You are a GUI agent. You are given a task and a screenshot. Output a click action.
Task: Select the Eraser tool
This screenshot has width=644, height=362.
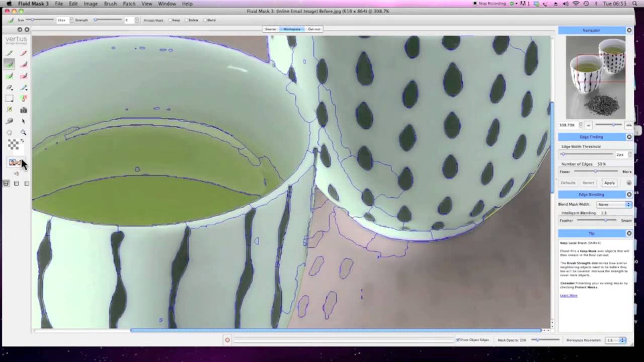(x=10, y=87)
